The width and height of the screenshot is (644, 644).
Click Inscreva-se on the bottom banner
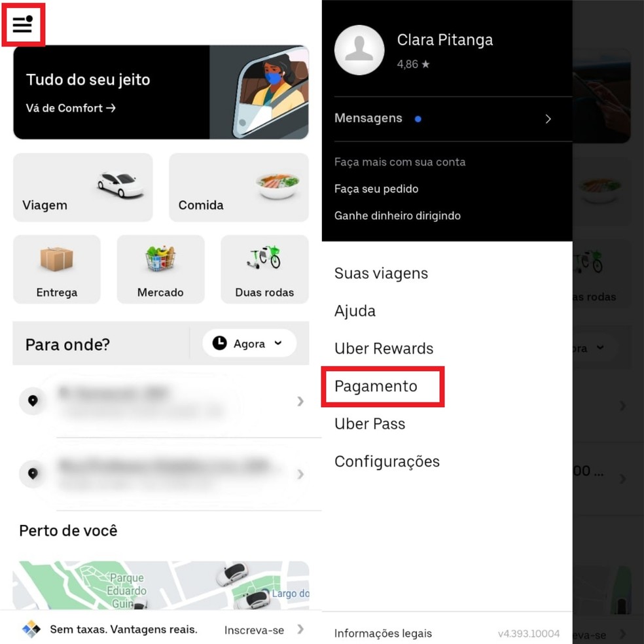pyautogui.click(x=254, y=630)
